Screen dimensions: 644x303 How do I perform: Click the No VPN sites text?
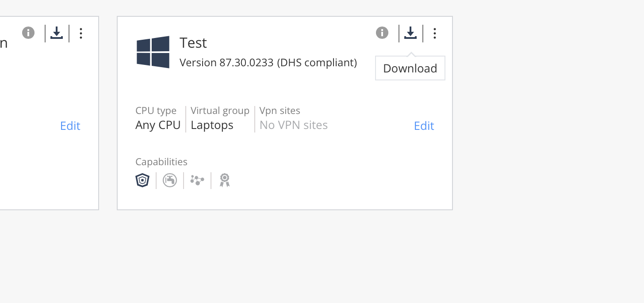[x=294, y=125]
